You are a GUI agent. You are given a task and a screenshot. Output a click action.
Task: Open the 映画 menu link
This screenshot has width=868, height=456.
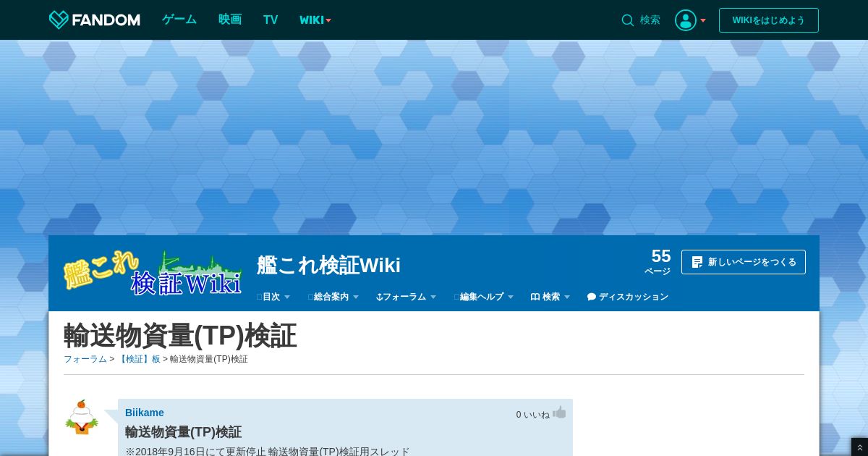pyautogui.click(x=230, y=20)
